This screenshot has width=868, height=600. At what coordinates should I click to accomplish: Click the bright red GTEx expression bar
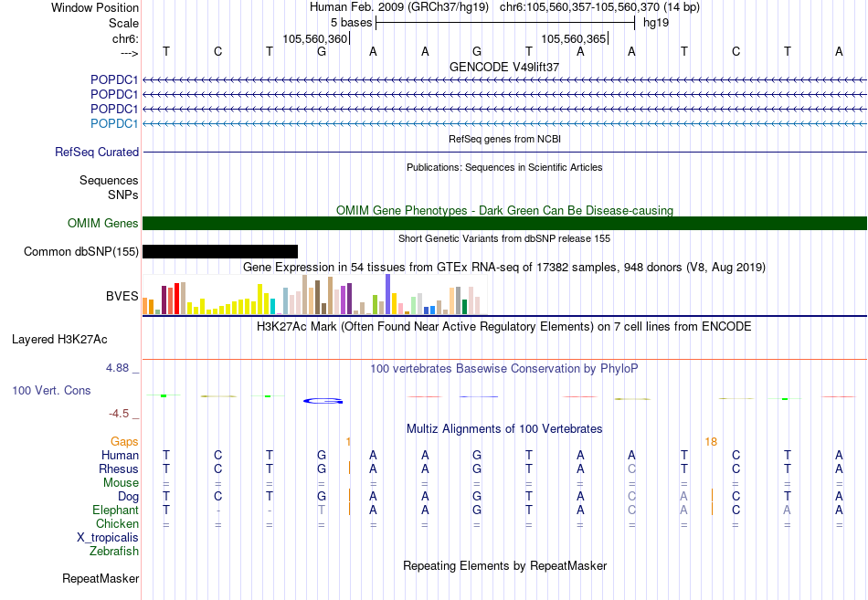coord(176,299)
